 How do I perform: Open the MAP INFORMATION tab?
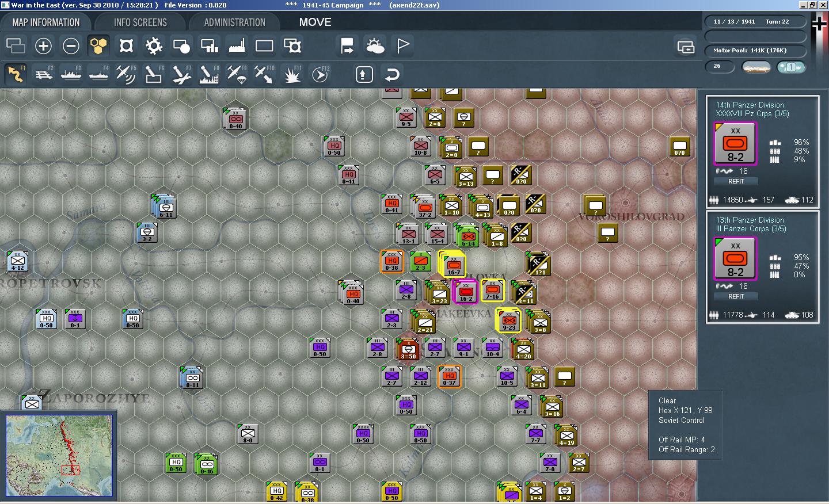point(46,22)
